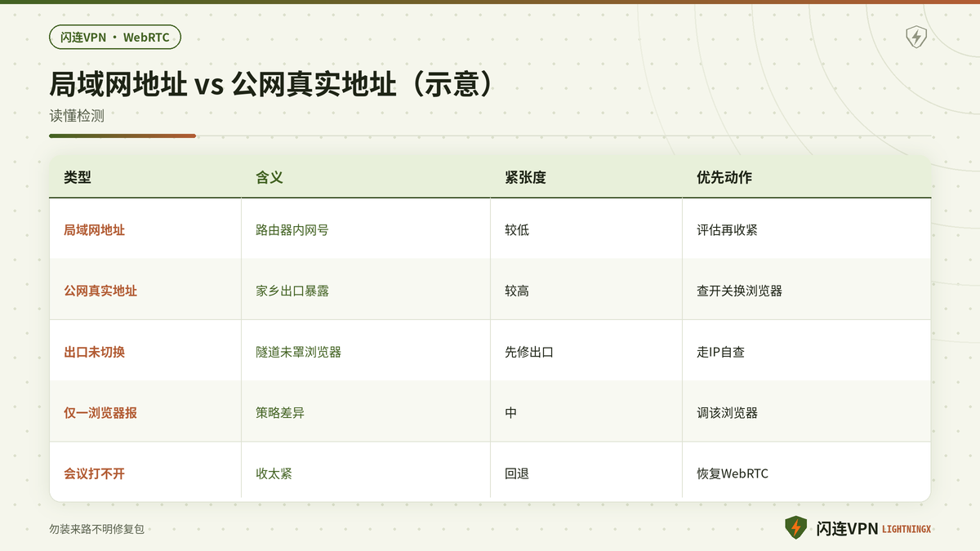Click the 含义 column header
Screen dimensions: 980x551
click(269, 177)
